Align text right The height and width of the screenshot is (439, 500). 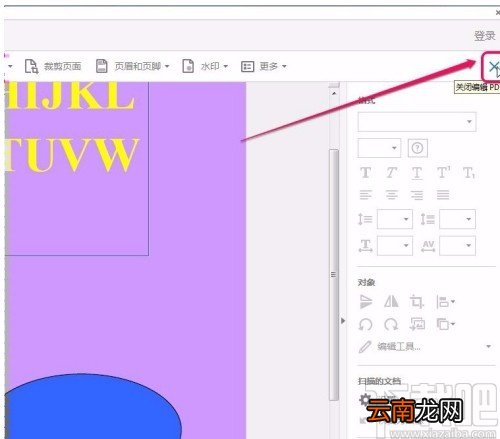[417, 194]
